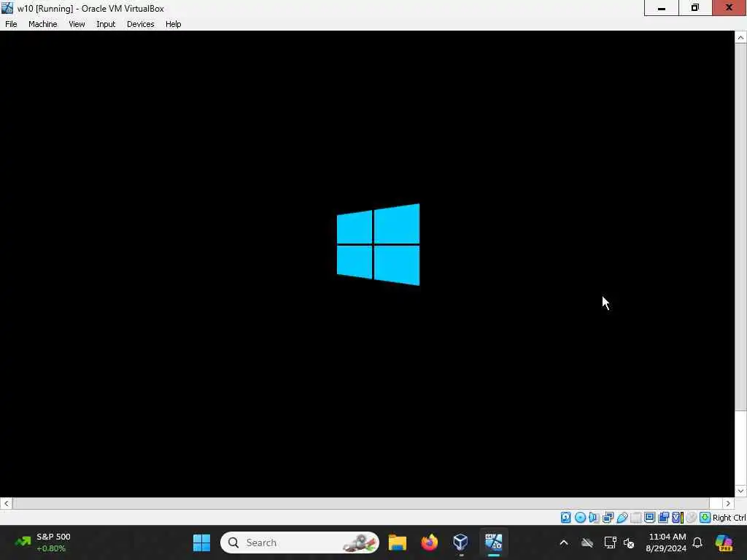This screenshot has height=560, width=747.
Task: Click the CPU virtualization status icon
Action: [x=678, y=517]
